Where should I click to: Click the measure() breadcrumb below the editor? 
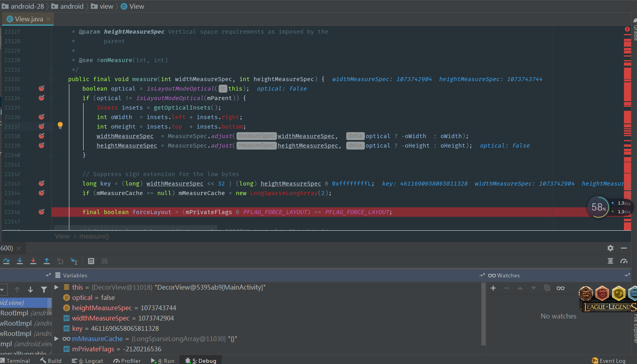click(94, 236)
